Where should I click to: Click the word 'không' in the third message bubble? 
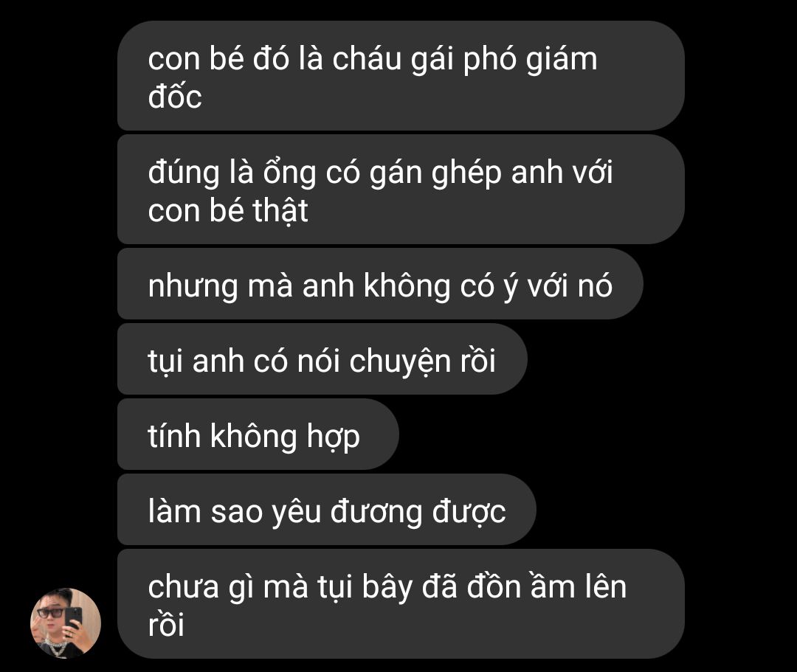coord(407,285)
